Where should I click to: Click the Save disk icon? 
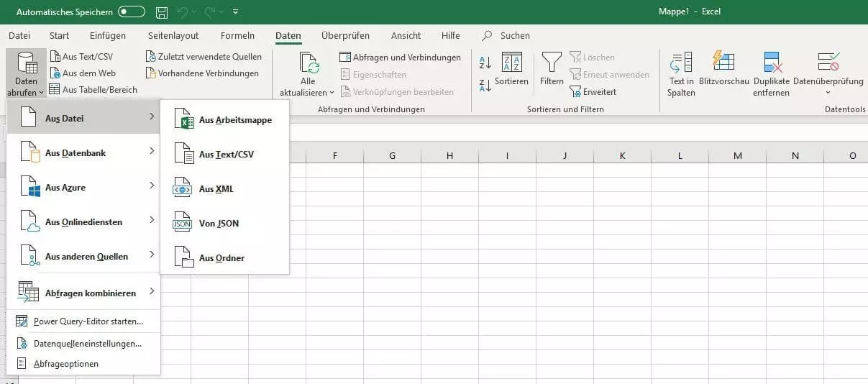tap(162, 12)
